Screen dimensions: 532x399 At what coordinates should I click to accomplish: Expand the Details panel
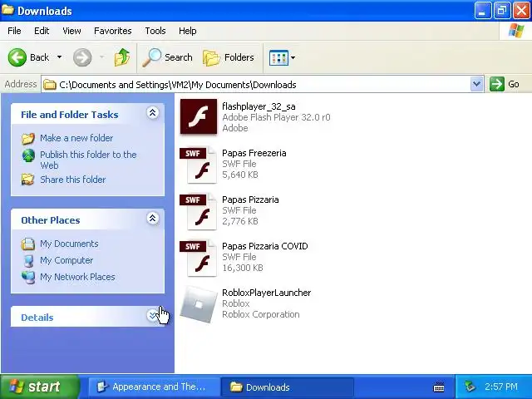153,316
